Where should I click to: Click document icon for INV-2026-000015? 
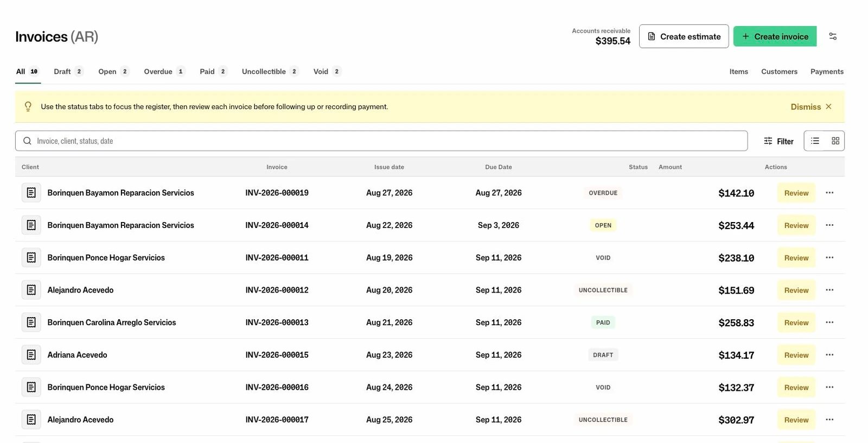click(31, 355)
